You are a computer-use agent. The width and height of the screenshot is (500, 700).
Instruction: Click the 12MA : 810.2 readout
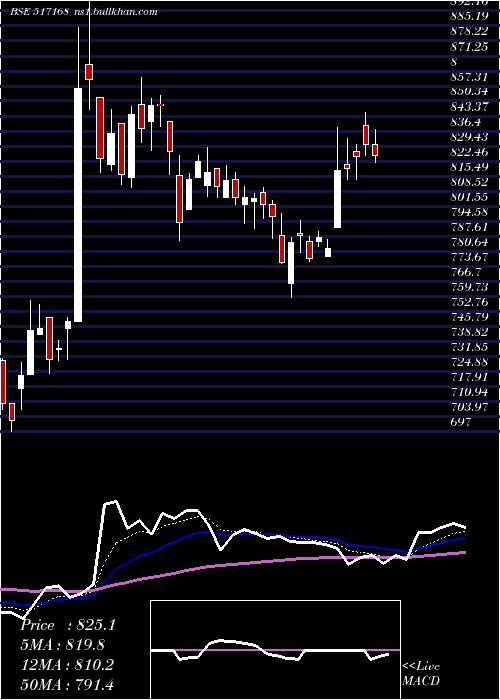point(67,665)
